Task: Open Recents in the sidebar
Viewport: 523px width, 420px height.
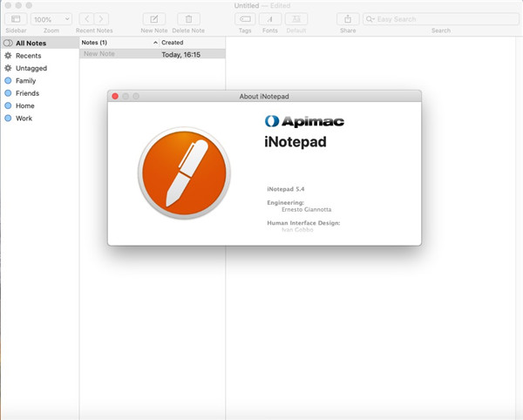Action: pyautogui.click(x=28, y=55)
